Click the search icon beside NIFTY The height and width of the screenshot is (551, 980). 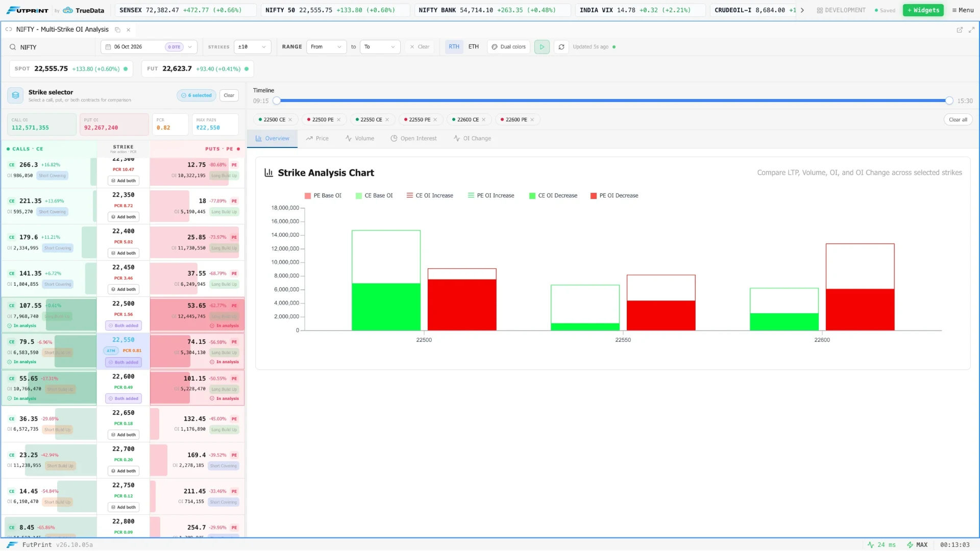pos(13,47)
